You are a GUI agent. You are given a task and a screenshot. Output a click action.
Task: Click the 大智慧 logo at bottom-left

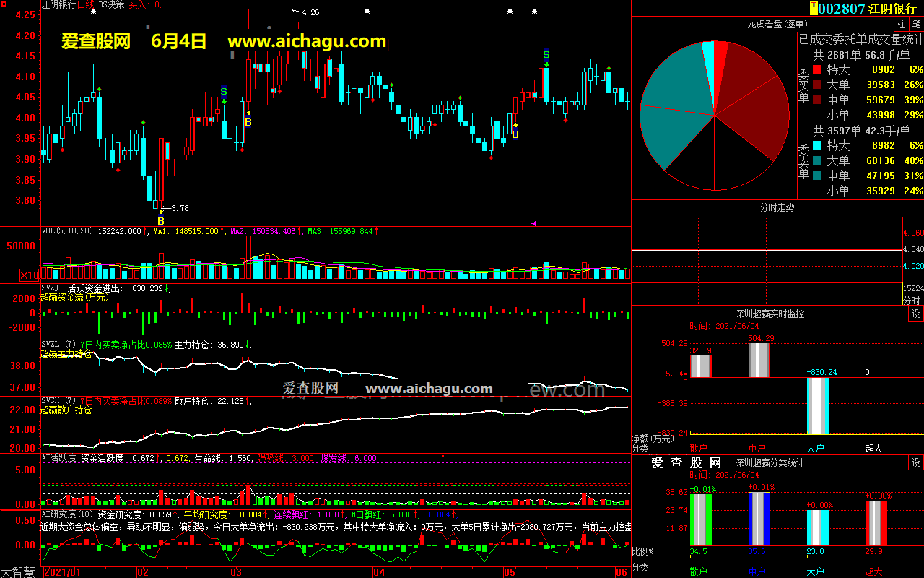pos(19,572)
